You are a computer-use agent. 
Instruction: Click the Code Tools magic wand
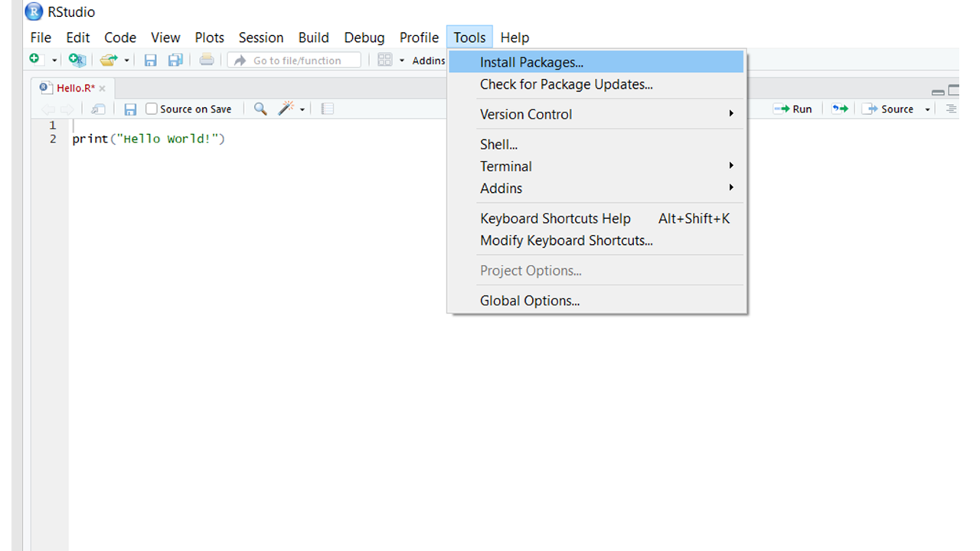tap(286, 109)
